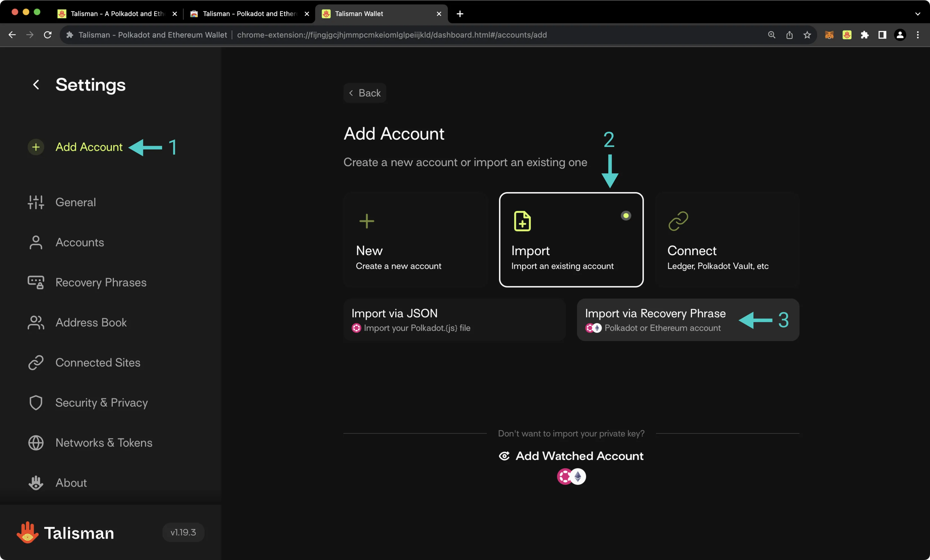Image resolution: width=930 pixels, height=560 pixels.
Task: Click the Settings heading text
Action: (91, 85)
